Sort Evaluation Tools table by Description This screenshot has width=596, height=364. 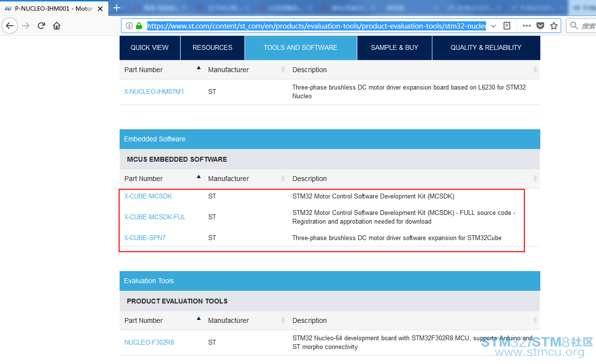click(x=535, y=320)
